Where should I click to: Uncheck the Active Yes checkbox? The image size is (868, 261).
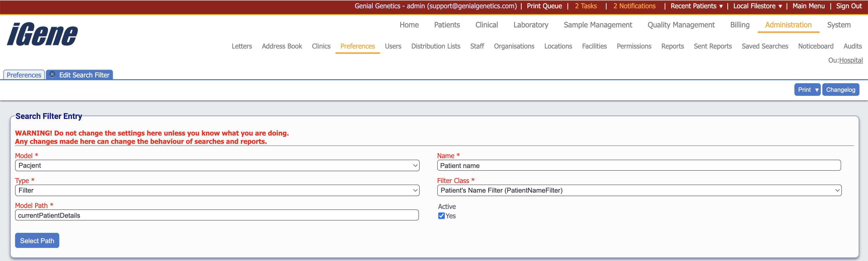coord(441,216)
